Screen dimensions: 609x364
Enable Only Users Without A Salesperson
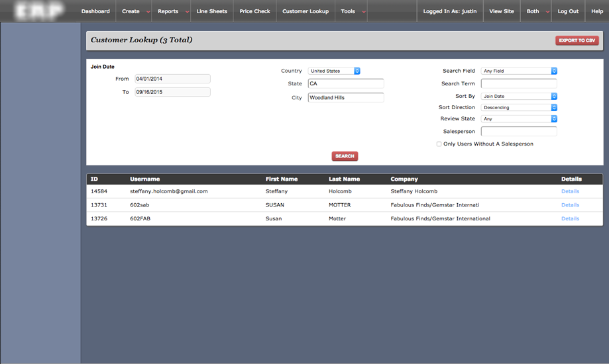pyautogui.click(x=439, y=144)
